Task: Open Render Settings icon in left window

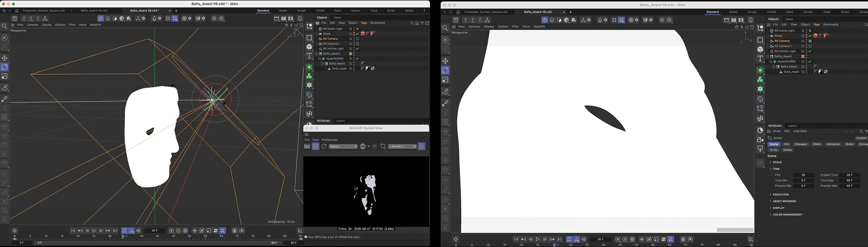Action: click(291, 19)
